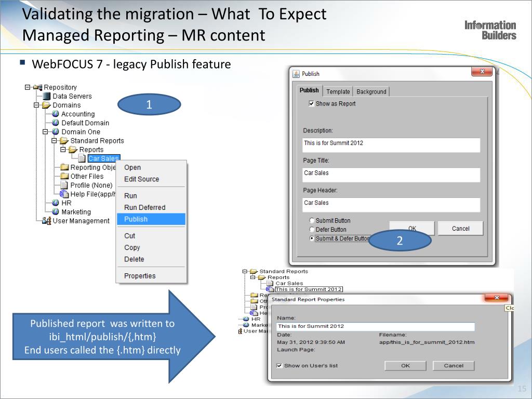Choose Cut from the context menu
The image size is (532, 399).
tap(151, 235)
